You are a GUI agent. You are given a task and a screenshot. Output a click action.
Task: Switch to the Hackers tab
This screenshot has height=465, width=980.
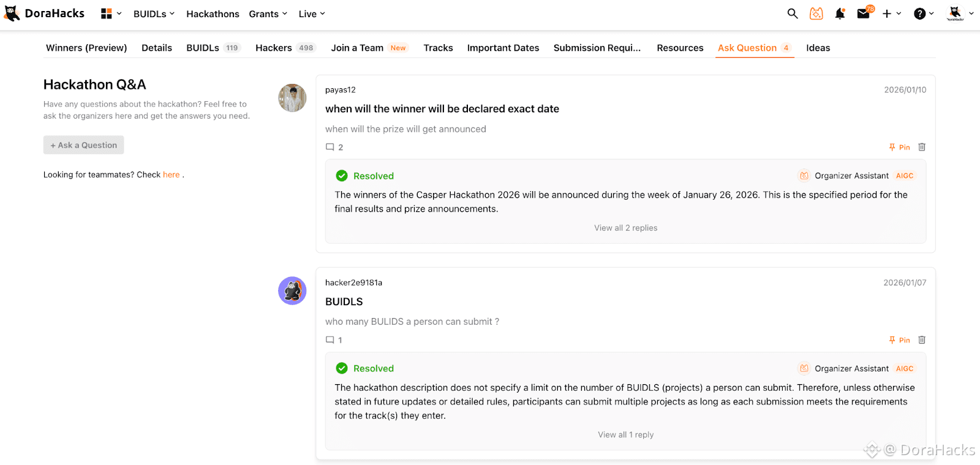coord(285,48)
